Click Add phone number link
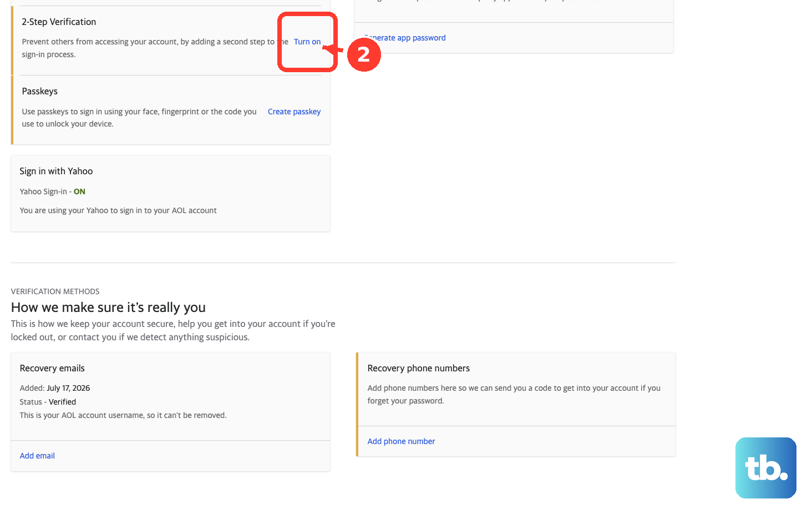Screen dimensions: 812x514 pyautogui.click(x=401, y=441)
